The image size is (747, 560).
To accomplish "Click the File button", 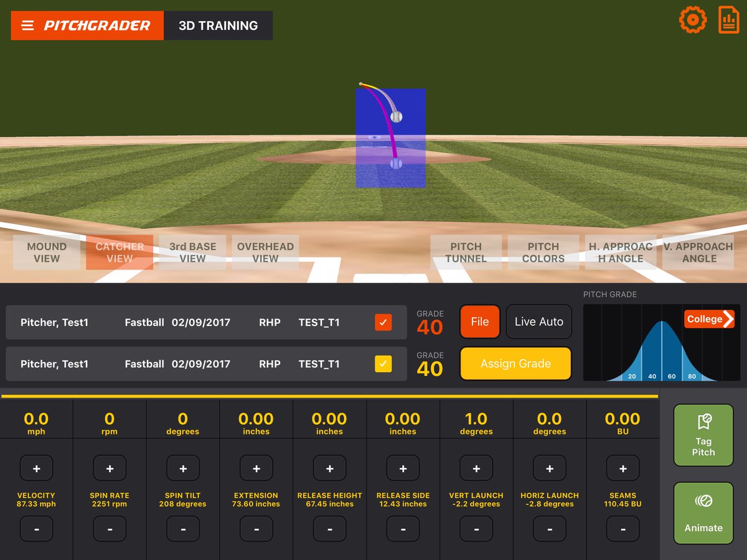I will point(480,322).
